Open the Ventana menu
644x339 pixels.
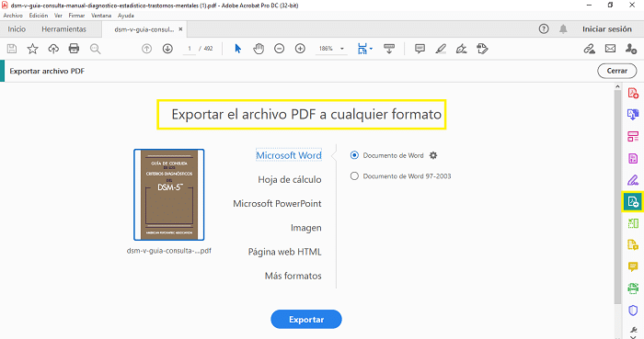click(x=101, y=16)
